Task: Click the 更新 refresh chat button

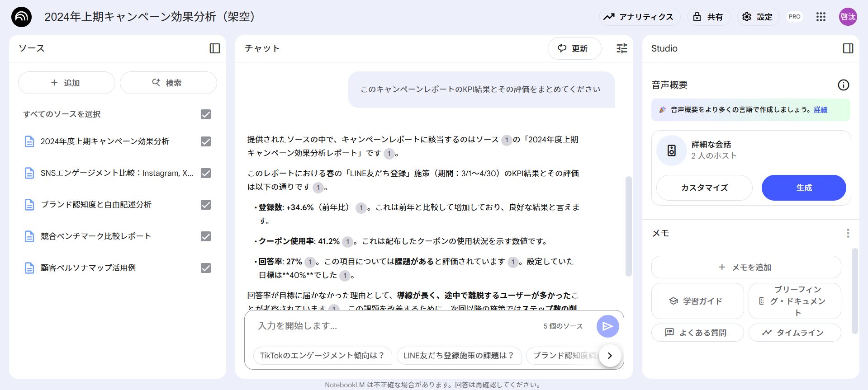Action: (574, 48)
